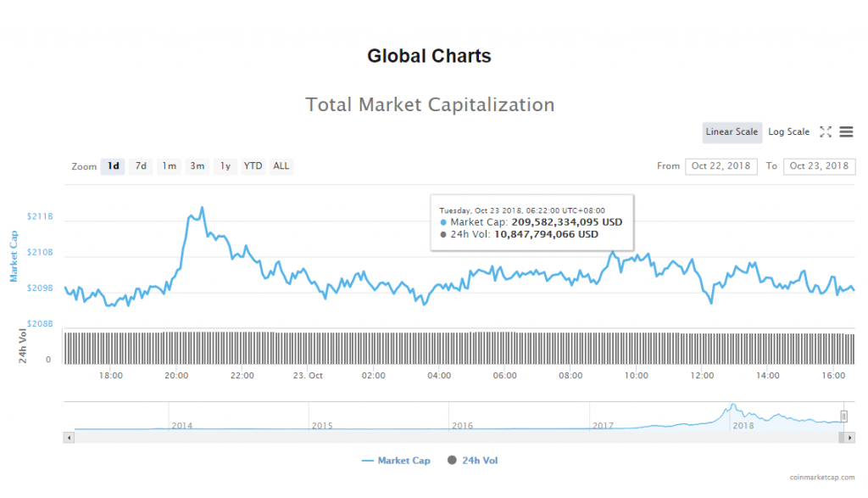Image resolution: width=868 pixels, height=498 pixels.
Task: Choose the YTD zoom option
Action: coord(253,166)
